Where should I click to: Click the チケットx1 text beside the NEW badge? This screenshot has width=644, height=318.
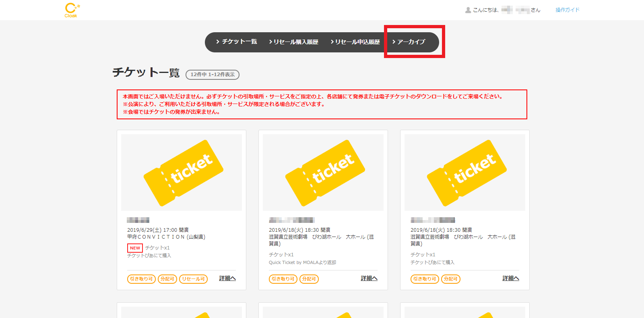pyautogui.click(x=157, y=248)
